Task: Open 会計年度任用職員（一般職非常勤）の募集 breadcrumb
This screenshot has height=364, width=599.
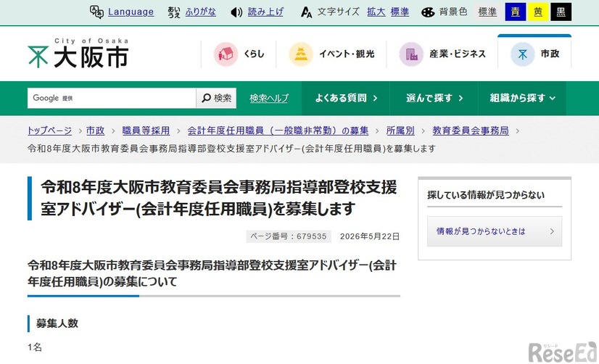Action: 278,131
